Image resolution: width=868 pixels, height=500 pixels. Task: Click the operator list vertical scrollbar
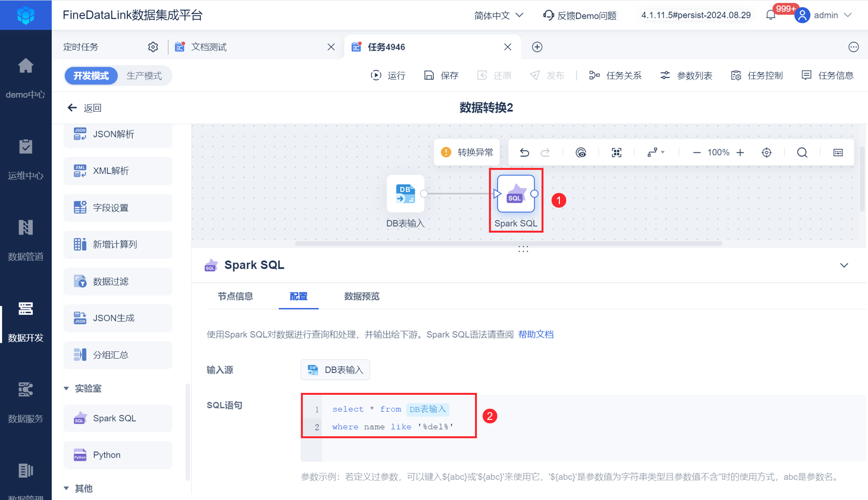click(188, 432)
